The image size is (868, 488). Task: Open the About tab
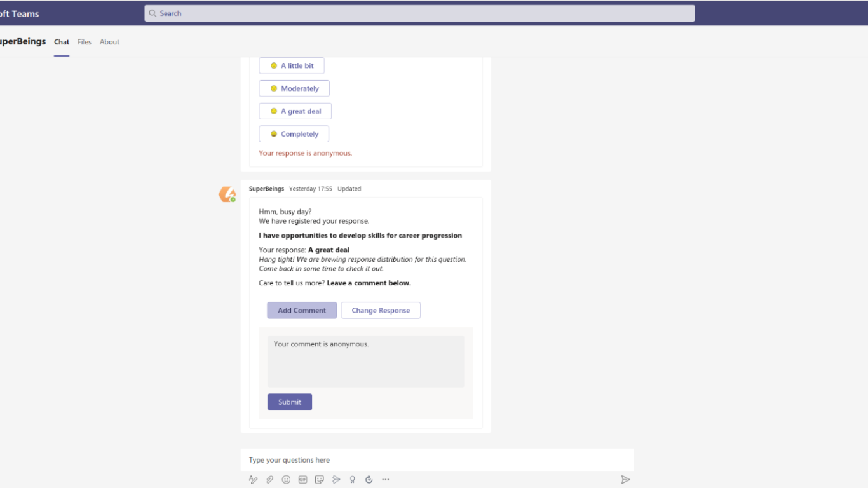point(109,42)
